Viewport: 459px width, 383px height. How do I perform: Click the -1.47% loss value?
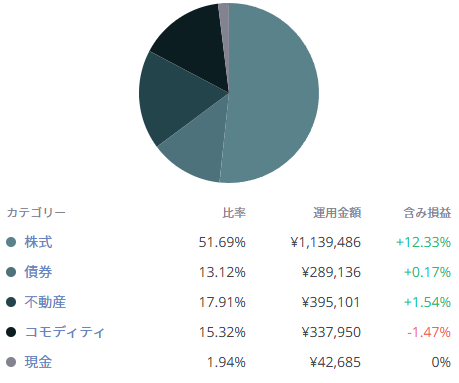429,332
